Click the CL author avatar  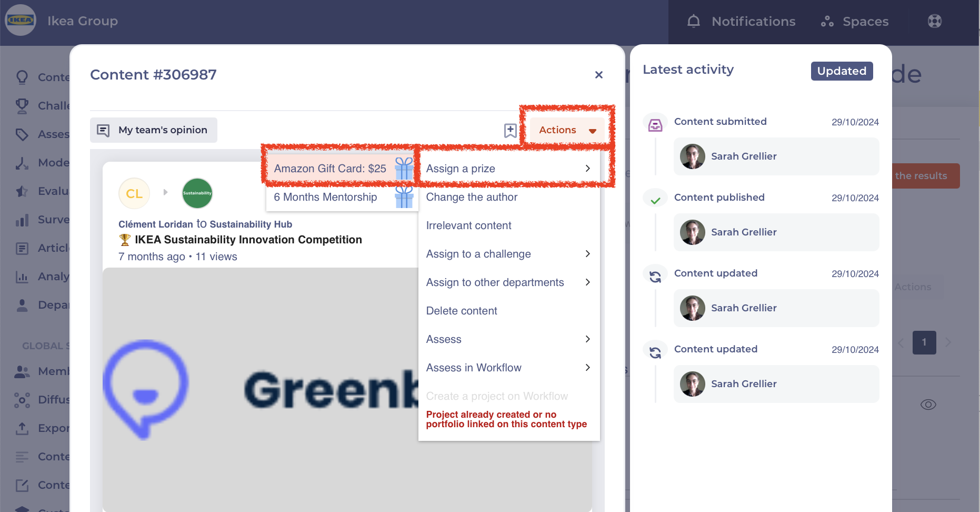tap(134, 193)
